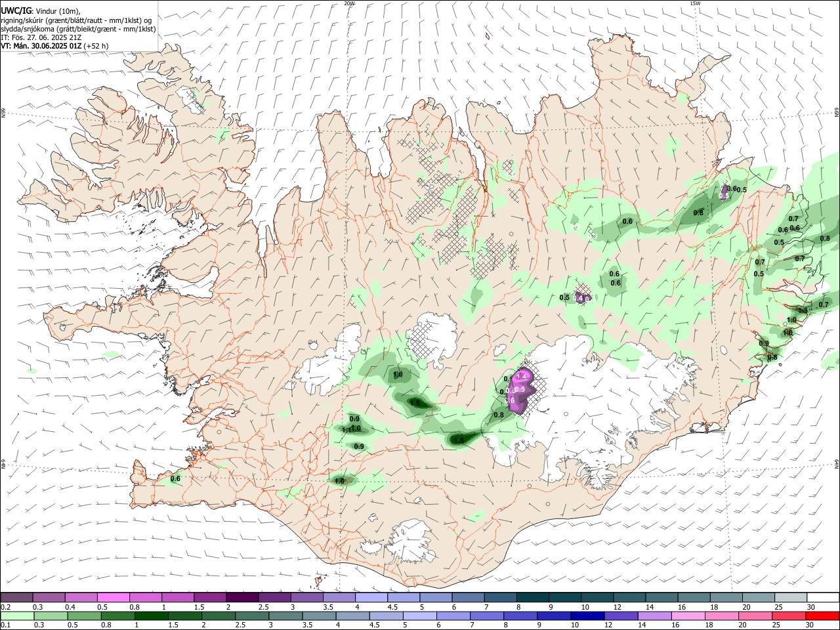840x630 pixels.
Task: Select the bright red swatch after 30 in lower legend
Action: point(823,616)
